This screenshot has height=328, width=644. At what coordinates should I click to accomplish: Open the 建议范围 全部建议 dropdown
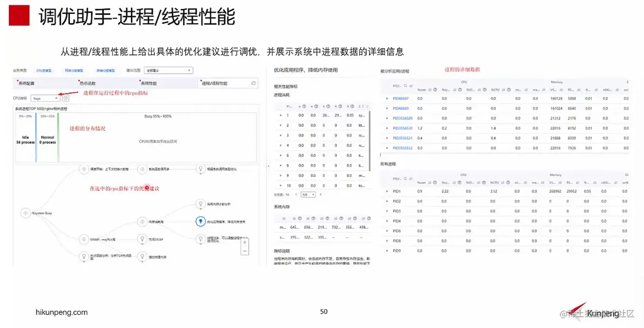(168, 70)
